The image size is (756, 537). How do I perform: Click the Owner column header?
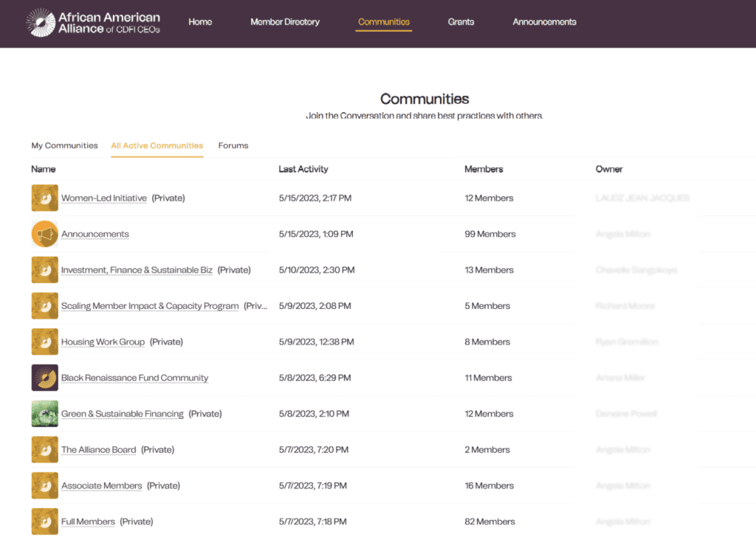coord(609,169)
